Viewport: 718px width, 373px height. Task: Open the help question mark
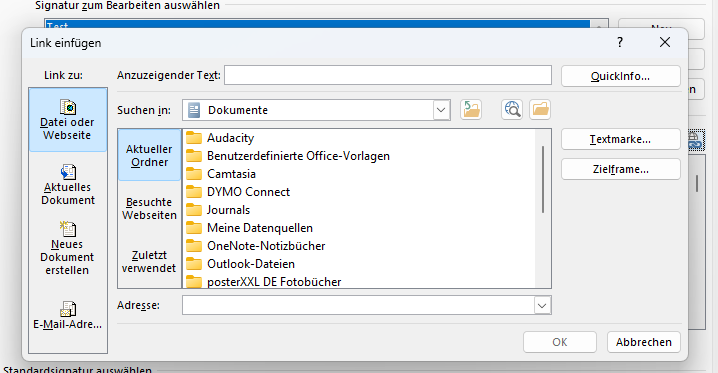[620, 43]
